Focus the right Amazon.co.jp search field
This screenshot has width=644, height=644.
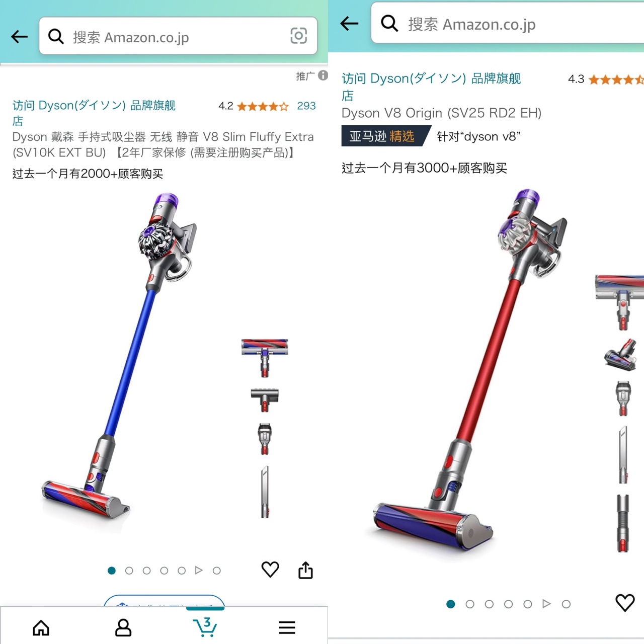click(507, 23)
